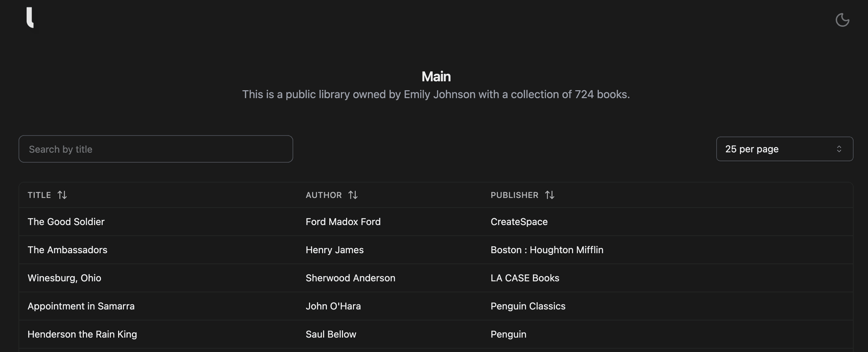Click the library logo icon
The width and height of the screenshot is (868, 352).
click(30, 18)
